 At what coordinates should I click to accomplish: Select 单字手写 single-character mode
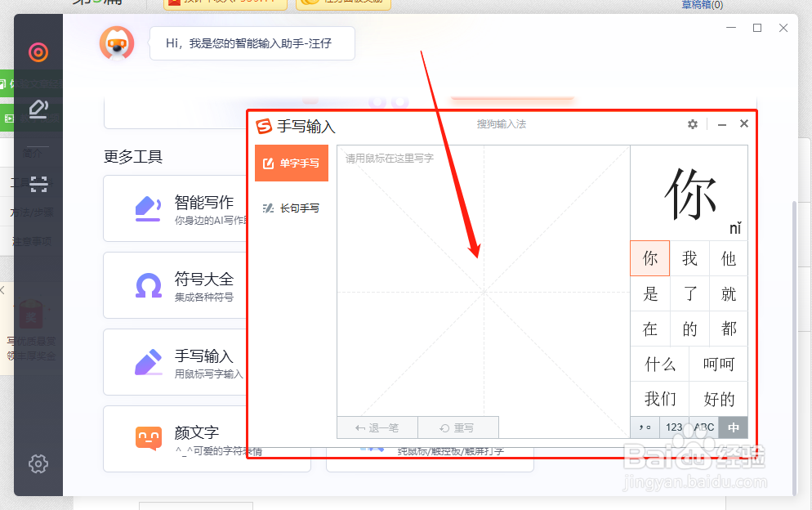pyautogui.click(x=292, y=163)
